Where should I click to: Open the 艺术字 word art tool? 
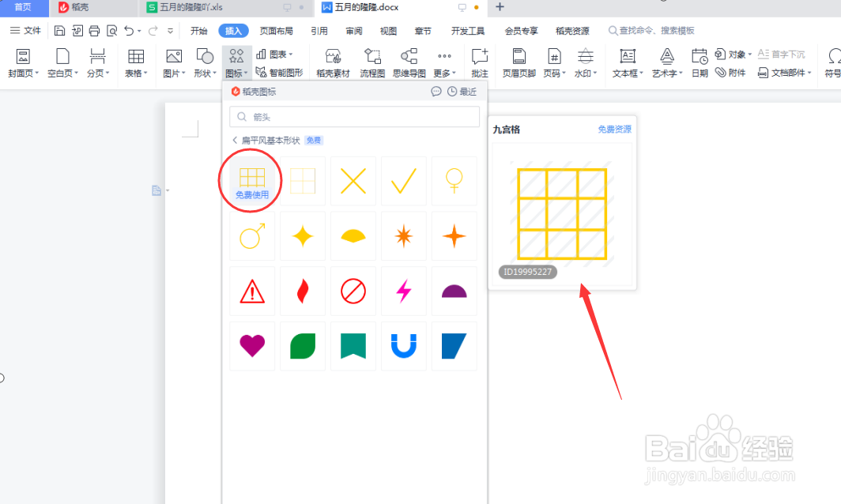[666, 62]
